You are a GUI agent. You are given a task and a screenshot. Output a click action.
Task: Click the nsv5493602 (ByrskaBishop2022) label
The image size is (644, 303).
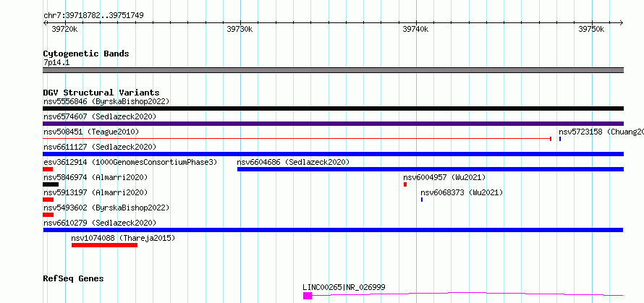click(106, 208)
